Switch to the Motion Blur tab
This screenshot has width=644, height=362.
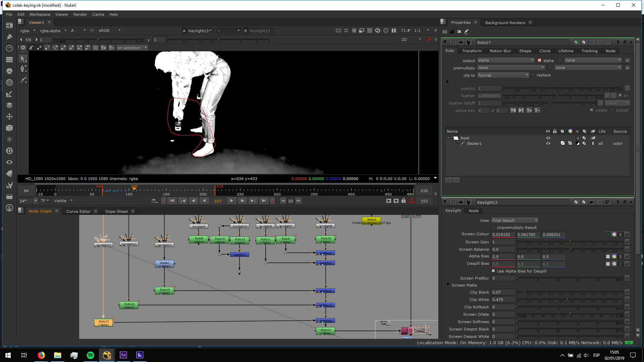500,51
